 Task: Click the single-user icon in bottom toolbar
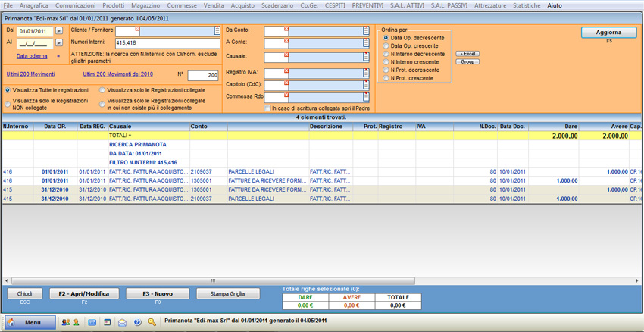point(76,322)
